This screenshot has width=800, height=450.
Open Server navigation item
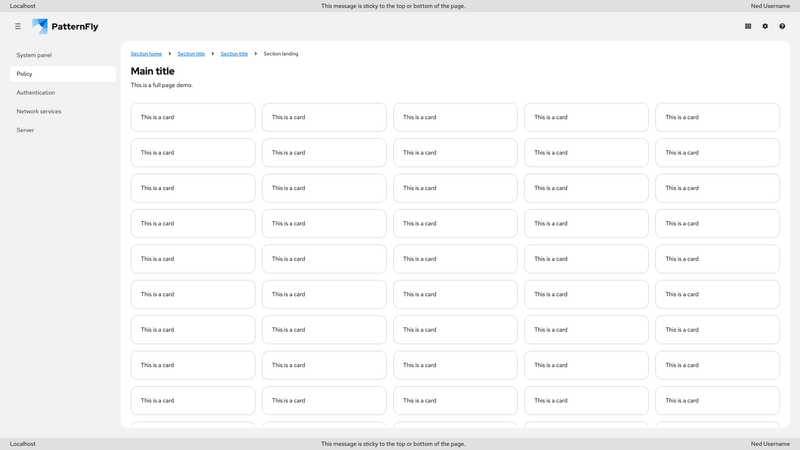[25, 130]
